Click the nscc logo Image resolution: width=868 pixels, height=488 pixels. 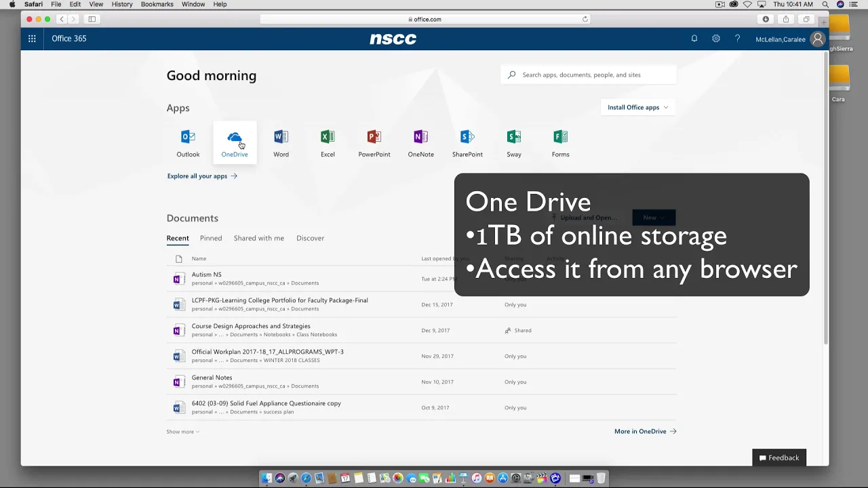(393, 39)
